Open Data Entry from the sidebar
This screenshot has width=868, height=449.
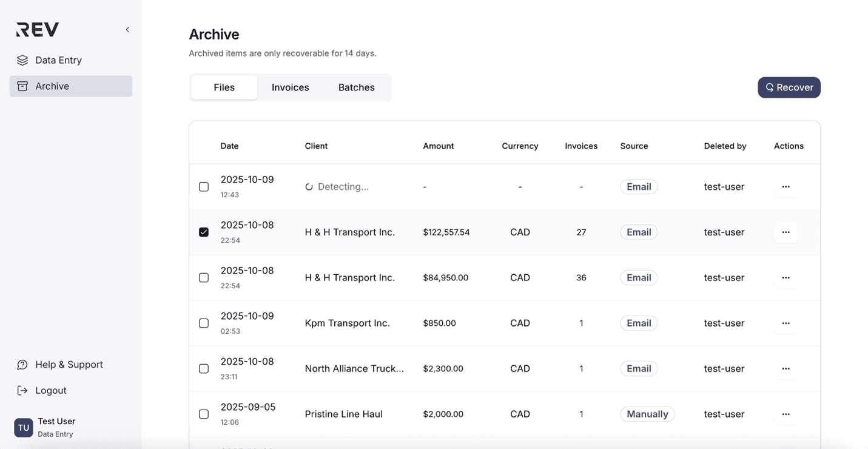coord(58,60)
